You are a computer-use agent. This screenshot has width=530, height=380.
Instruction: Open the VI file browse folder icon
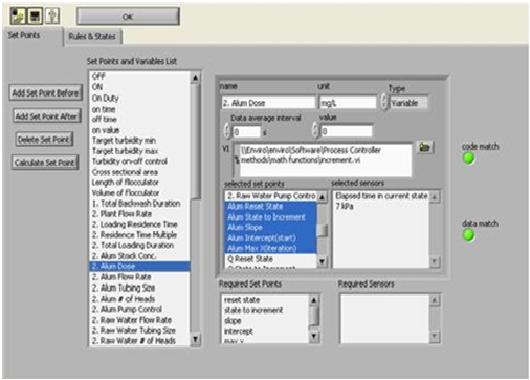coord(425,147)
